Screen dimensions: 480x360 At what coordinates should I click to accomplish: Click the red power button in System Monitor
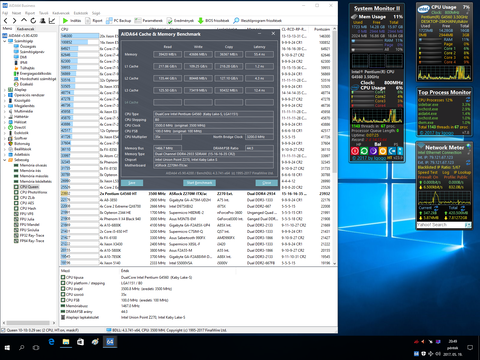(355, 151)
